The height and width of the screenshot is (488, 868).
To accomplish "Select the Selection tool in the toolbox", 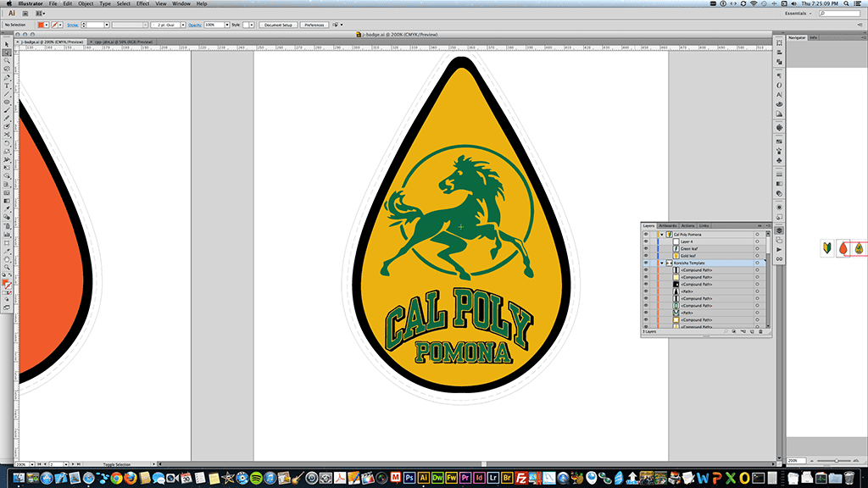I will click(x=7, y=44).
